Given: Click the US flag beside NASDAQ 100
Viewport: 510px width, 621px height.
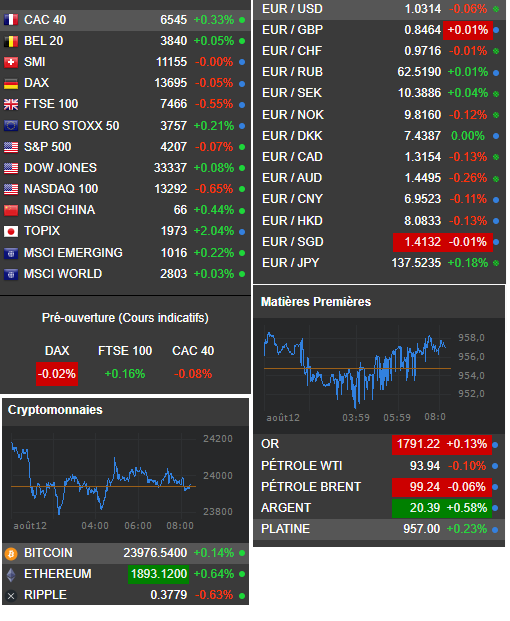Looking at the screenshot, I should point(11,189).
